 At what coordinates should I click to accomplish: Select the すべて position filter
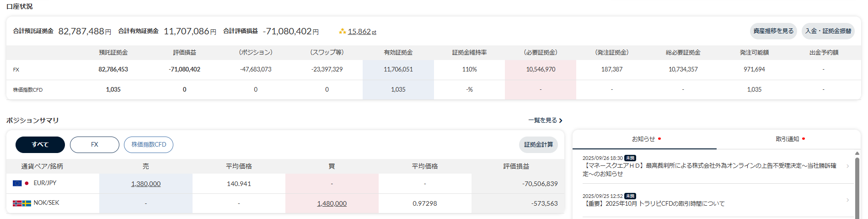tap(40, 145)
